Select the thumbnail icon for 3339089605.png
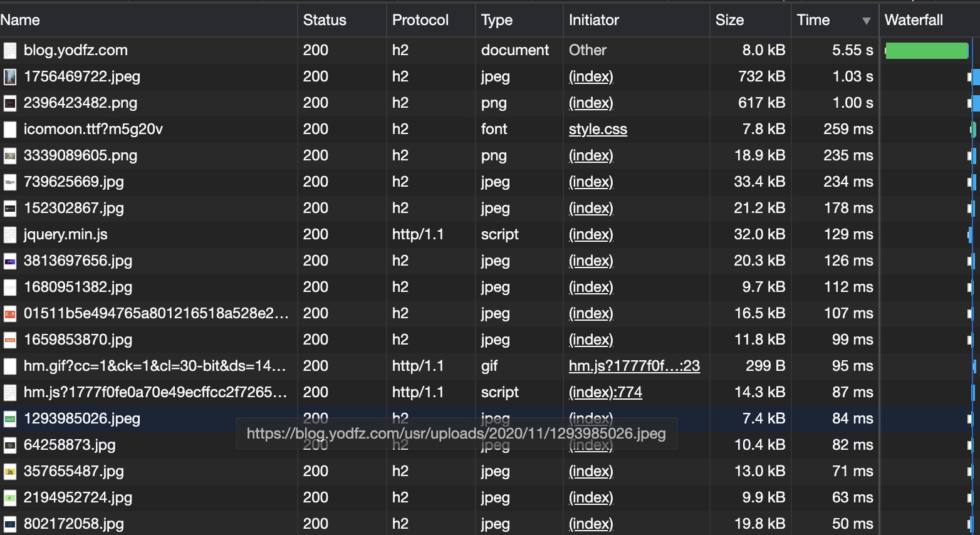The image size is (980, 535). [x=10, y=156]
